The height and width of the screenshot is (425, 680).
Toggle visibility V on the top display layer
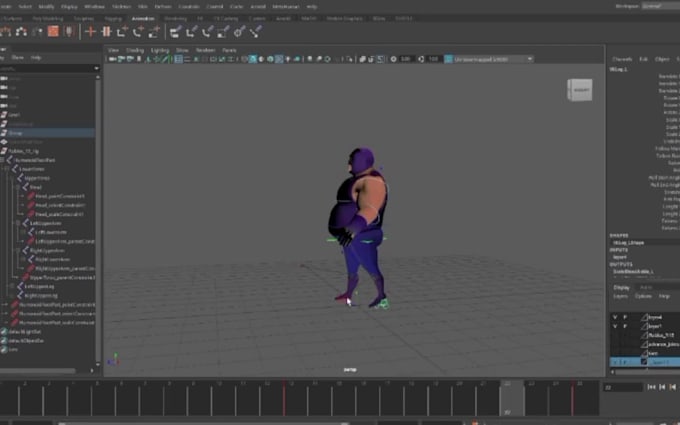coord(615,317)
